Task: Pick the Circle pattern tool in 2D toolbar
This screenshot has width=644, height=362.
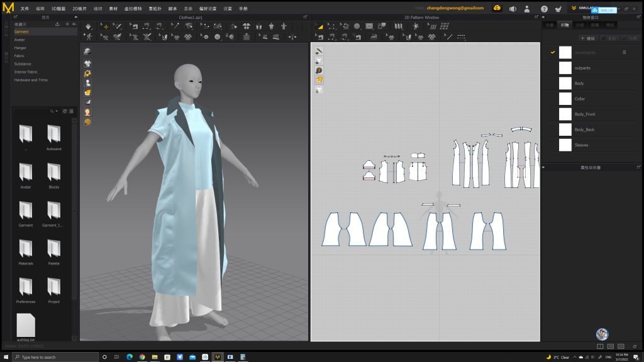Action: click(357, 26)
